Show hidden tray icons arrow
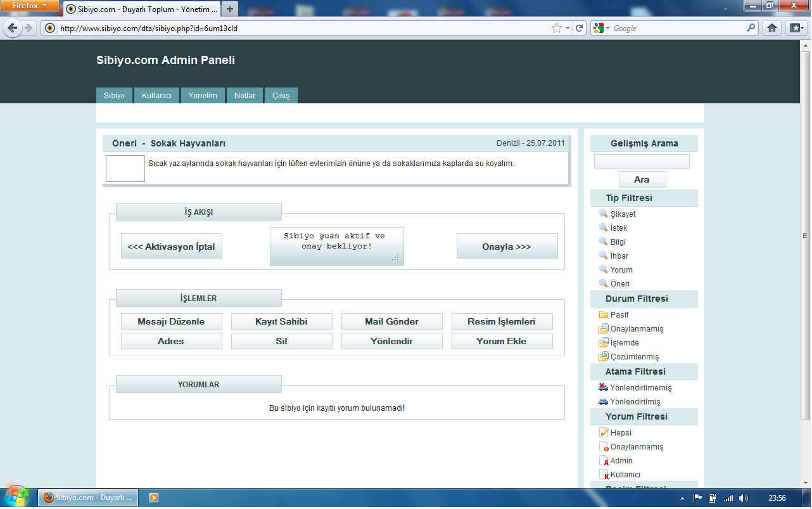 click(683, 498)
